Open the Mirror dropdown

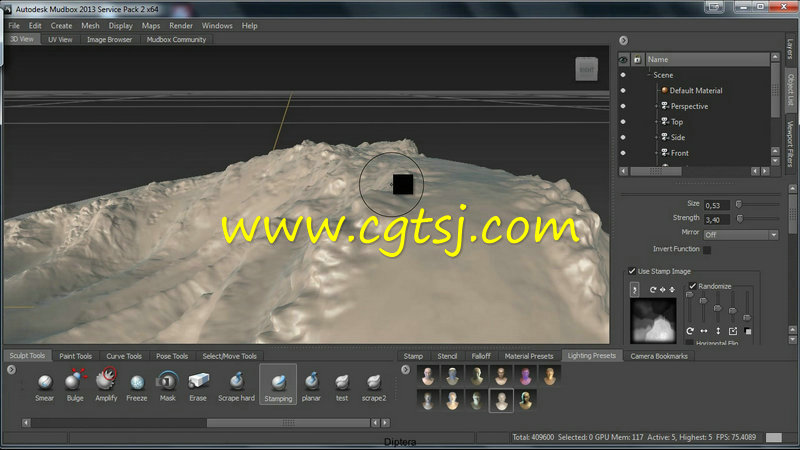coord(741,235)
